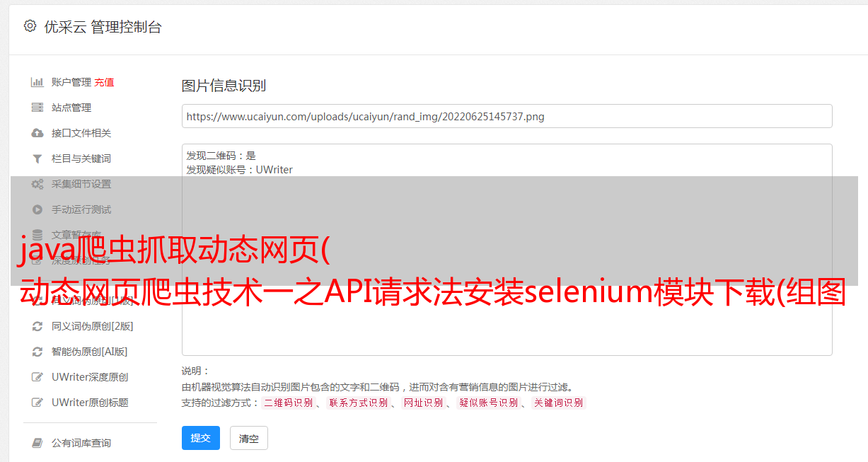The image size is (868, 462).
Task: Open 账户管理 menu item
Action: point(71,82)
